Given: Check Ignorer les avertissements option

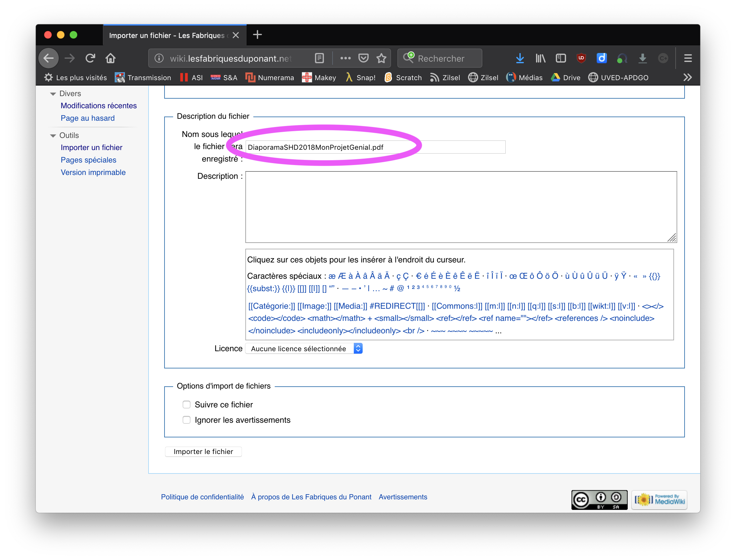Looking at the screenshot, I should [187, 420].
